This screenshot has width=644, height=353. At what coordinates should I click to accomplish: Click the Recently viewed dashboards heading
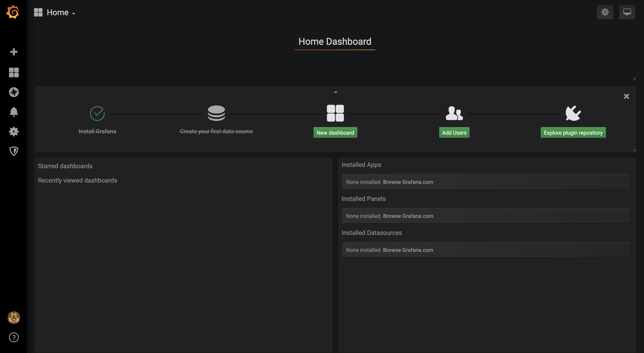tap(78, 180)
